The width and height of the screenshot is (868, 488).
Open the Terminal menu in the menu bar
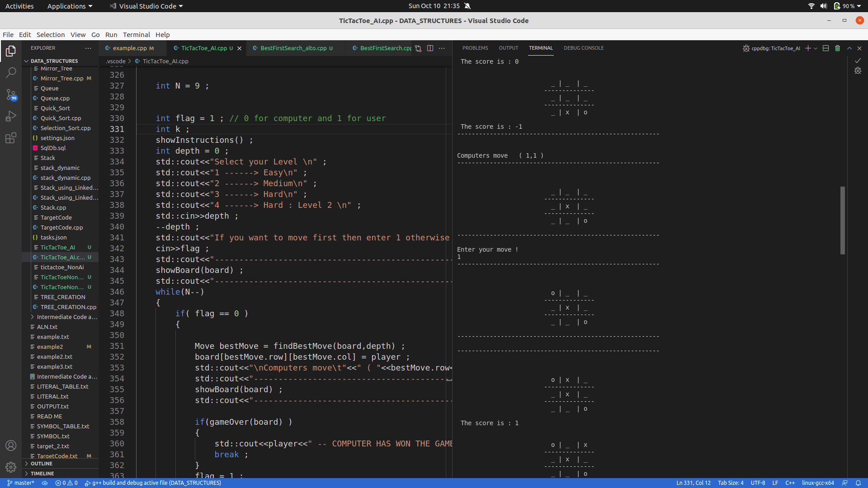[136, 35]
